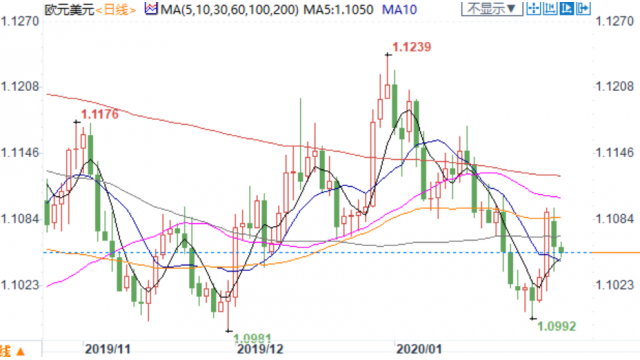Click the orange current-price marker on right axis

click(x=616, y=253)
